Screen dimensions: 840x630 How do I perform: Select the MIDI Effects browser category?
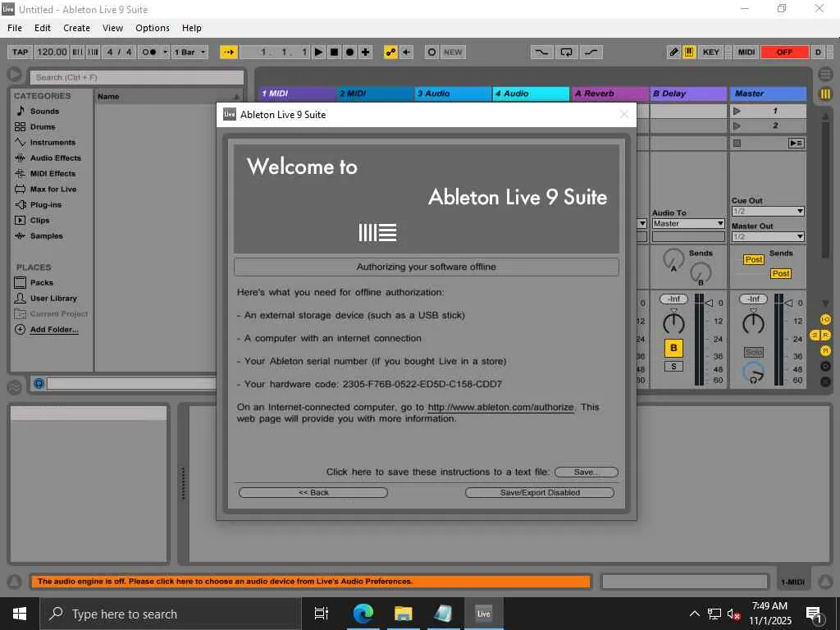point(52,173)
